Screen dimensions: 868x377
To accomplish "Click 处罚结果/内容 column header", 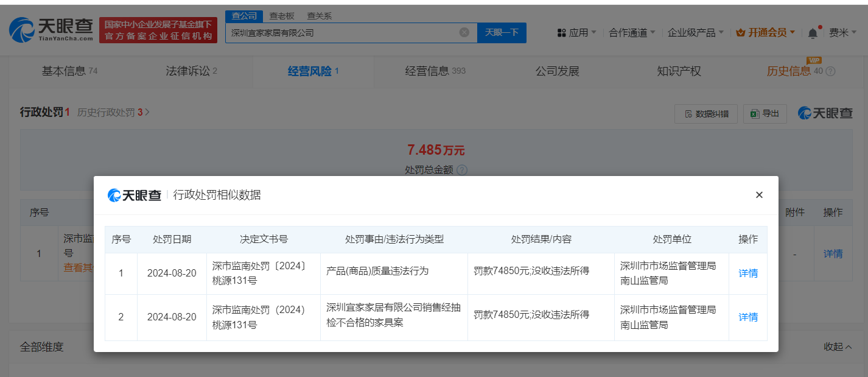I will point(541,239).
